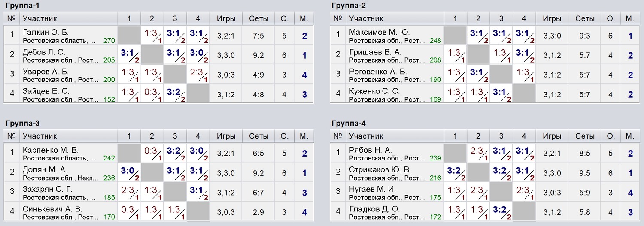Click Куженко С. С. participant name
Image resolution: width=644 pixels, height=226 pixels.
pos(374,91)
